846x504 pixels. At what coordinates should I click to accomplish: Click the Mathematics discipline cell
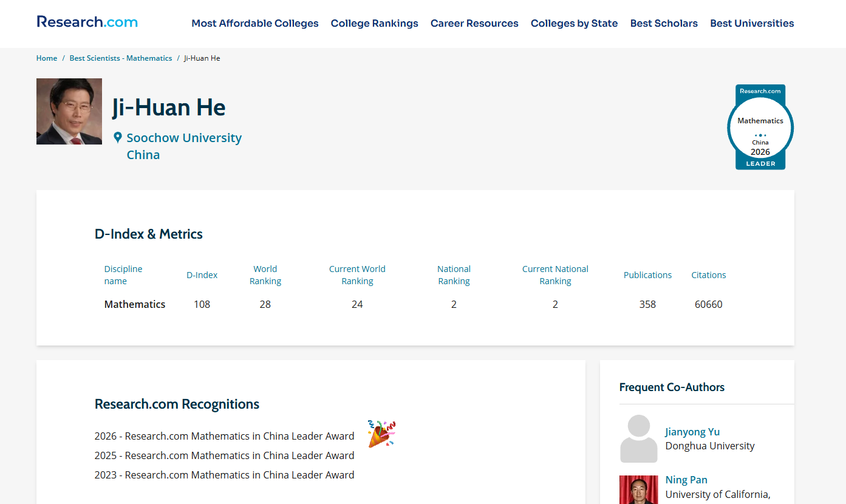135,304
